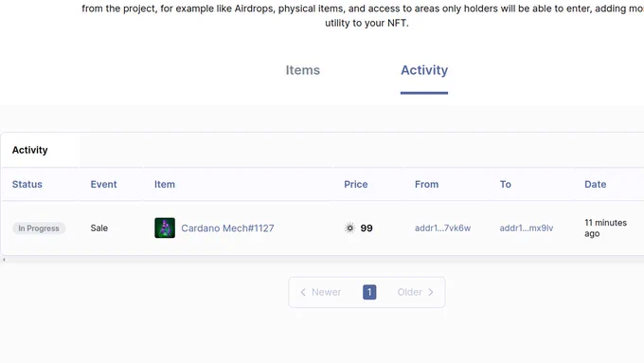
Task: Click the price value 99
Action: coord(367,228)
